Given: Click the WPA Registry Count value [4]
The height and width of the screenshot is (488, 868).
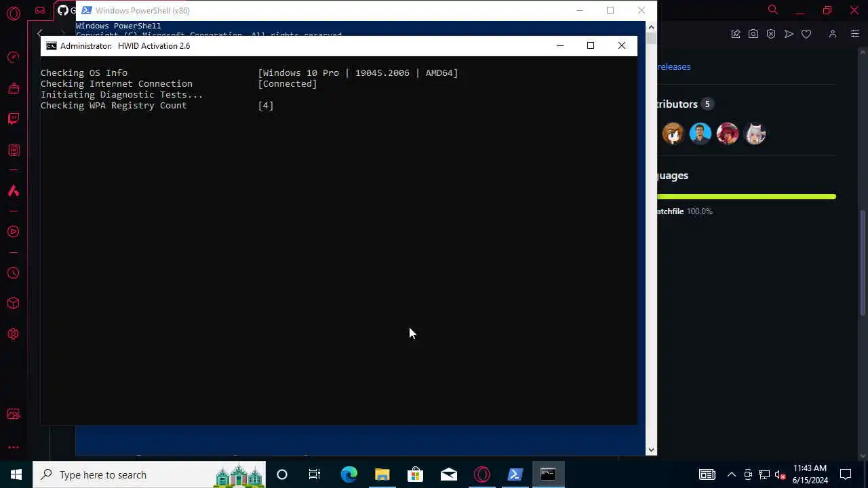Looking at the screenshot, I should coord(266,105).
